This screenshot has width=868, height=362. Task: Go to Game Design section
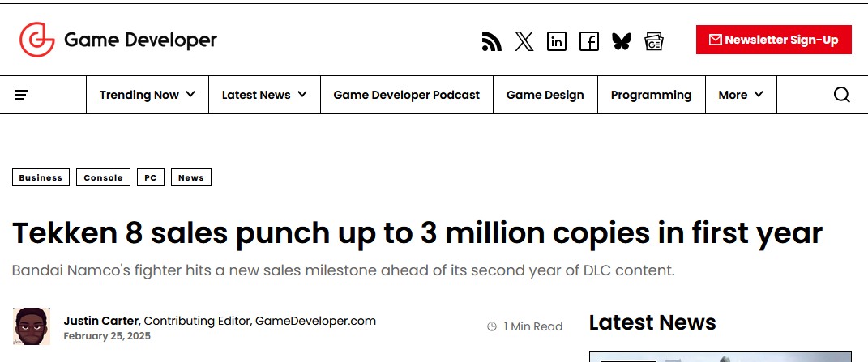tap(545, 95)
